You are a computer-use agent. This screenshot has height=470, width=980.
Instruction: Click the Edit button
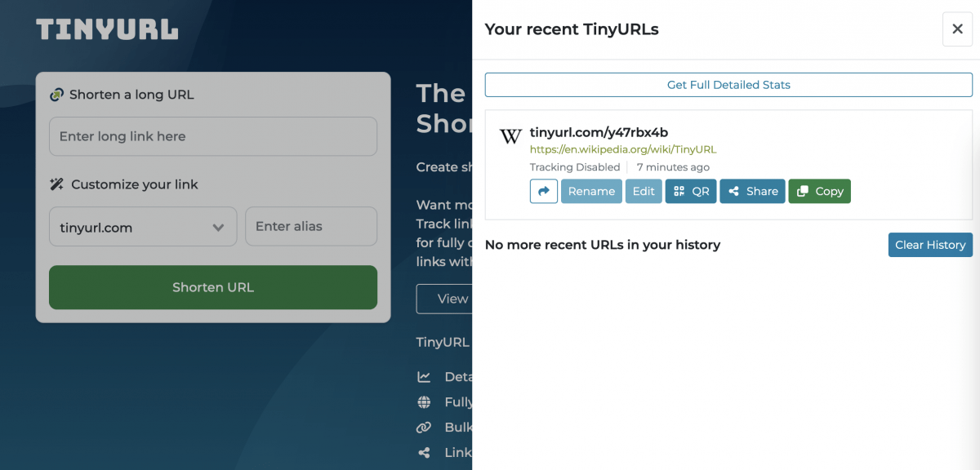(644, 191)
